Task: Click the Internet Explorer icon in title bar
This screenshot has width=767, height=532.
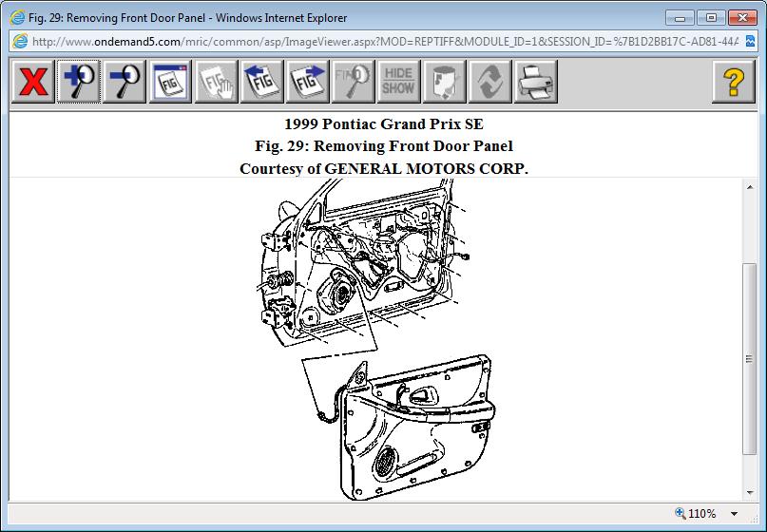Action: [x=16, y=17]
